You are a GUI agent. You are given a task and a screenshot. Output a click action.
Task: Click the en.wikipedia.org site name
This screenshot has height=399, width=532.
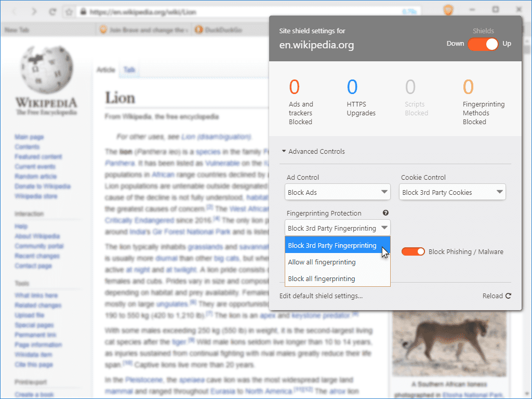pyautogui.click(x=316, y=45)
